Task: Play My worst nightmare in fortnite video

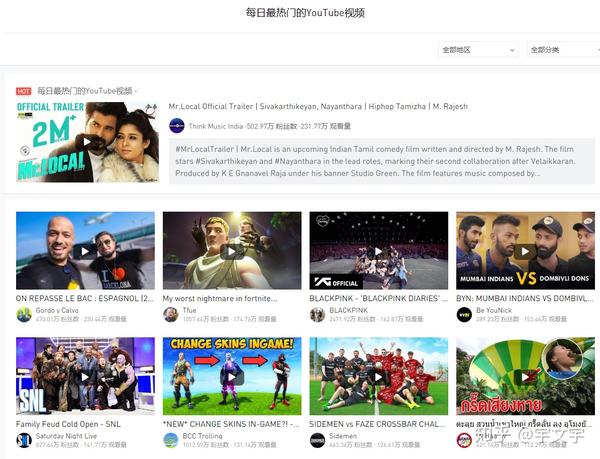Action: click(232, 251)
